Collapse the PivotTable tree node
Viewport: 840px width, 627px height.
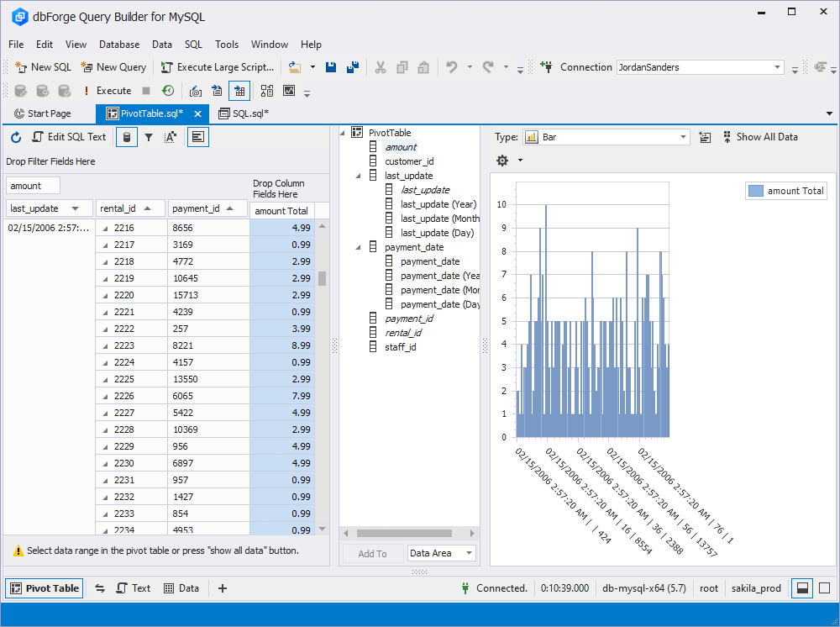click(343, 133)
